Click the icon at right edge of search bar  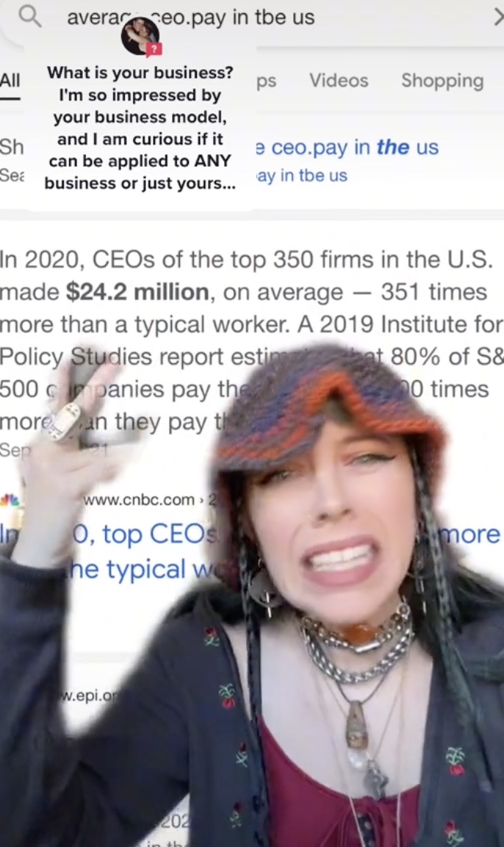pyautogui.click(x=498, y=18)
